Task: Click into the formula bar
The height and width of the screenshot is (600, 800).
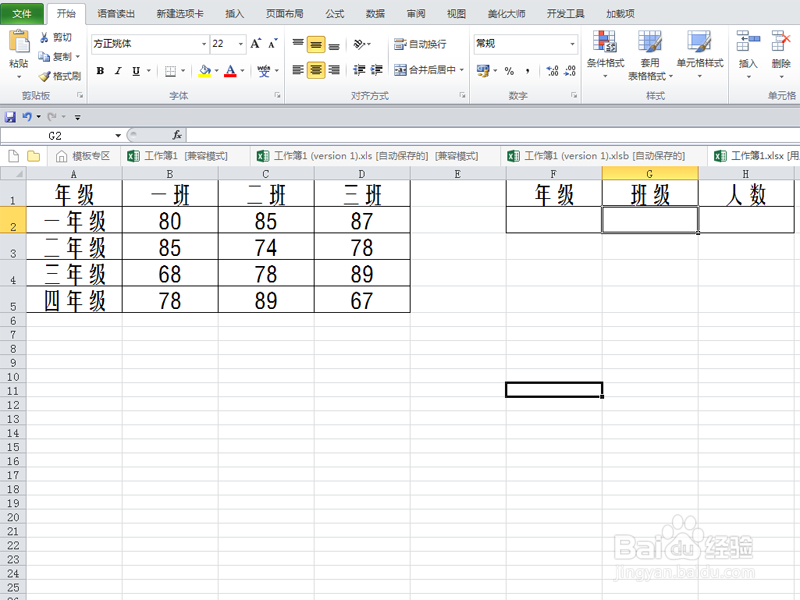Action: coord(493,135)
